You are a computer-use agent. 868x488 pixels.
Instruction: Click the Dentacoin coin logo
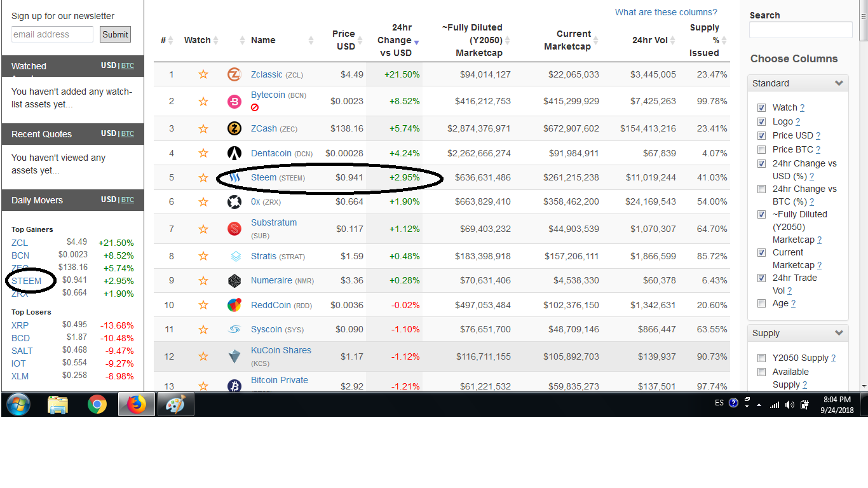(x=234, y=153)
